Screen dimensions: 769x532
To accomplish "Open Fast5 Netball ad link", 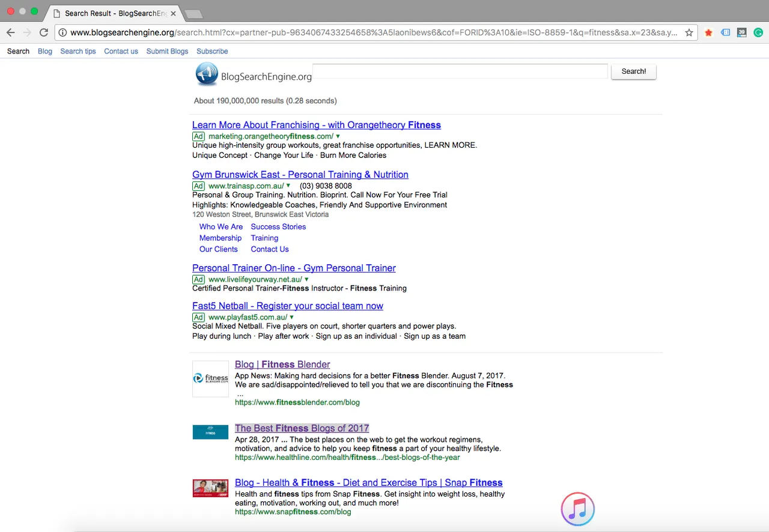I will pos(288,306).
